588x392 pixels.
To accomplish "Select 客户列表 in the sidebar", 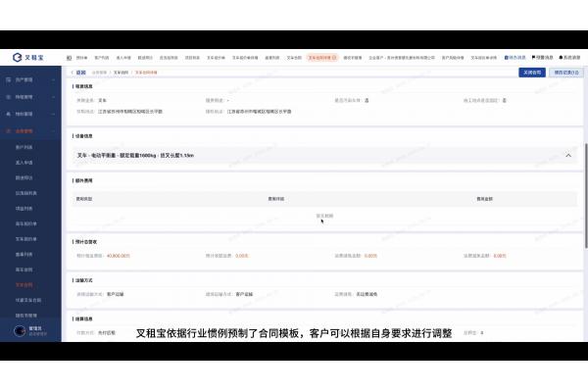I will [24, 146].
